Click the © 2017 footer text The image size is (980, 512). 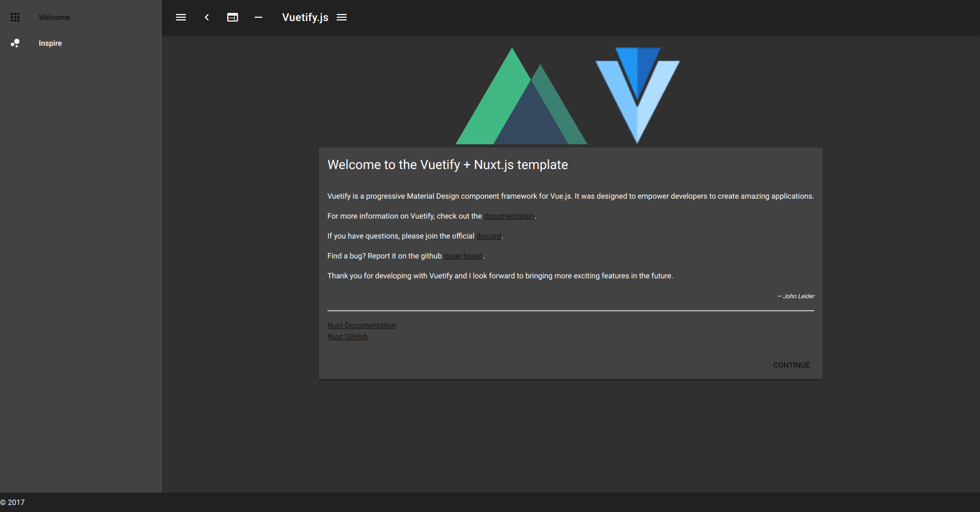(x=12, y=502)
